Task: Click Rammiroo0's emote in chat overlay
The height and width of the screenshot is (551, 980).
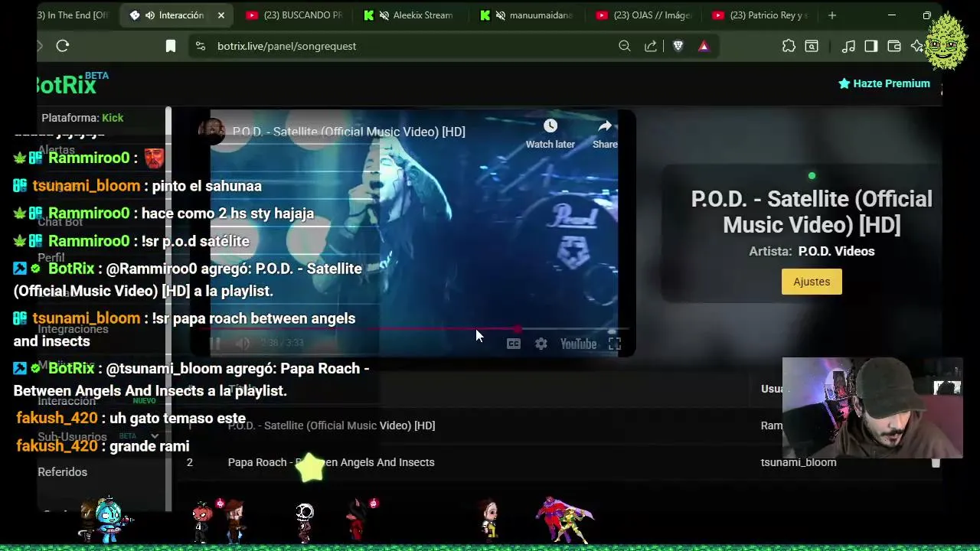Action: [x=154, y=158]
